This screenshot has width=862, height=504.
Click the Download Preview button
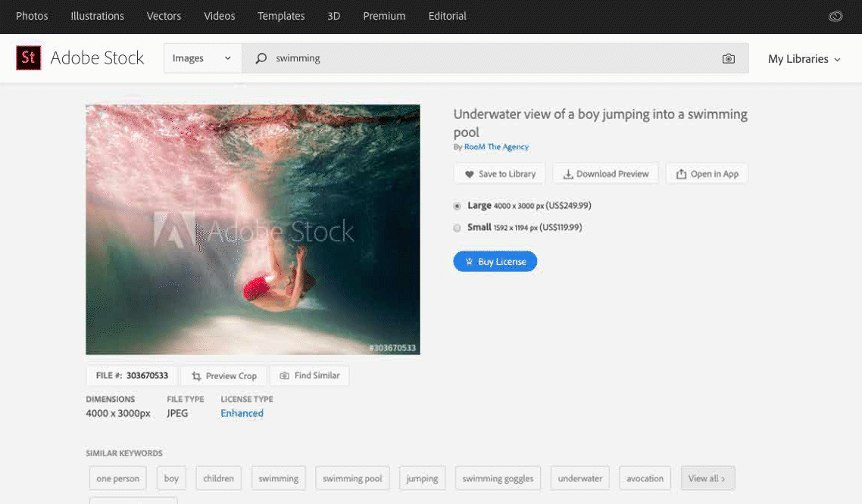pyautogui.click(x=605, y=174)
